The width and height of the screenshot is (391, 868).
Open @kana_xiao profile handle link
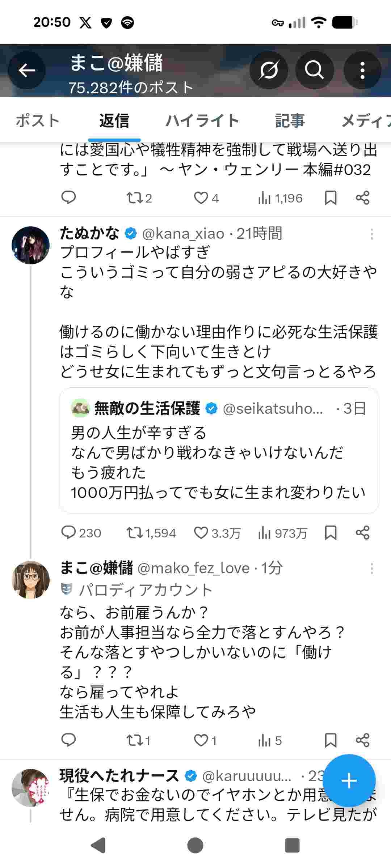[x=183, y=234]
